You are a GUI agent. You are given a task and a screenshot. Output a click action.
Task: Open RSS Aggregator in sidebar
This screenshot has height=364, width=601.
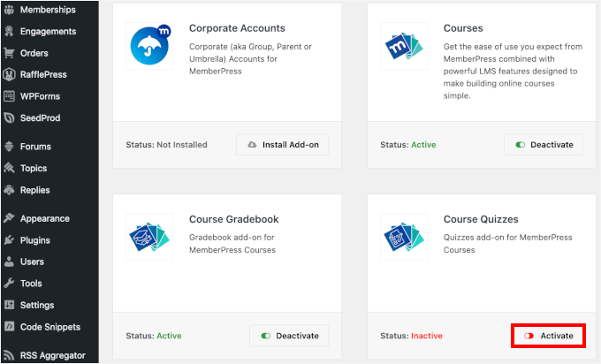52,355
